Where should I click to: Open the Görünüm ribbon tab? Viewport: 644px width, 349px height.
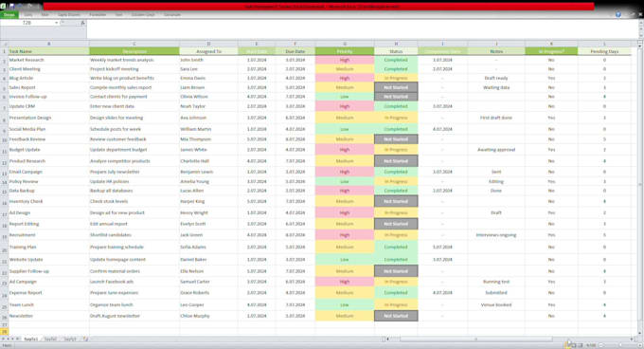tap(172, 14)
